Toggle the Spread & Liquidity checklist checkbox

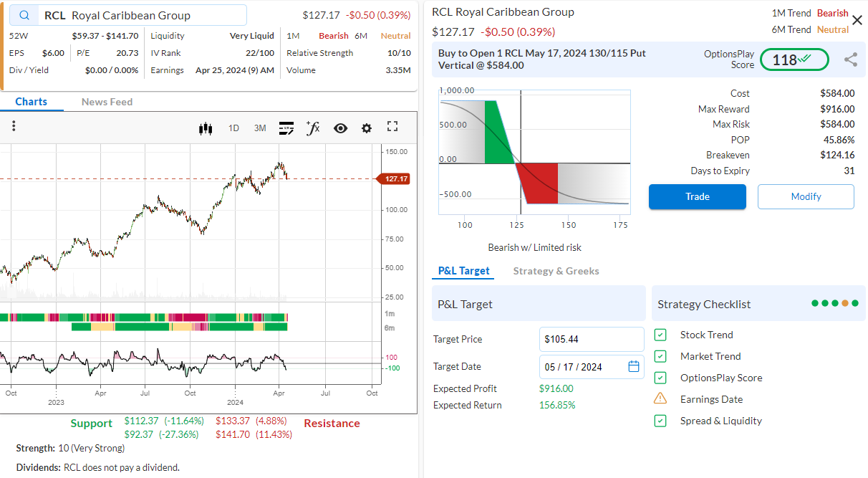click(x=660, y=421)
